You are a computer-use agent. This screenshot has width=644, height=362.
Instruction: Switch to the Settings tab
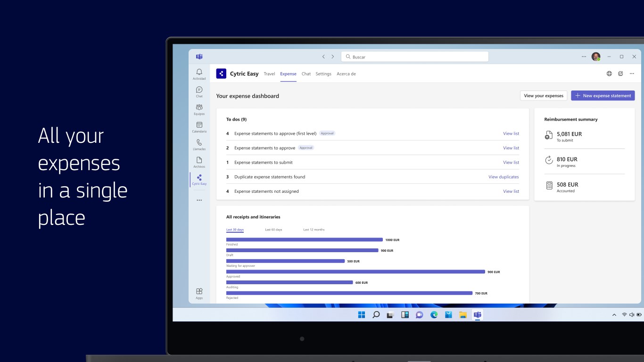click(323, 74)
